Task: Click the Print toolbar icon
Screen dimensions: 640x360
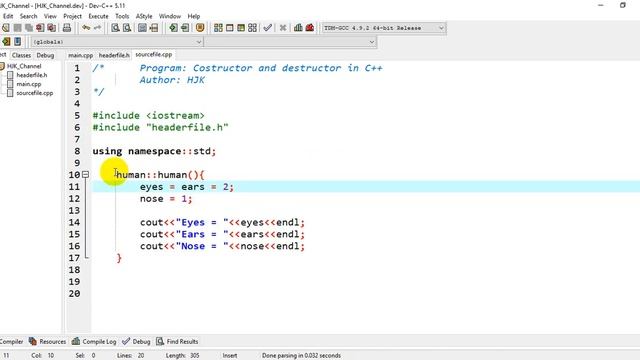Action: pyautogui.click(x=67, y=28)
